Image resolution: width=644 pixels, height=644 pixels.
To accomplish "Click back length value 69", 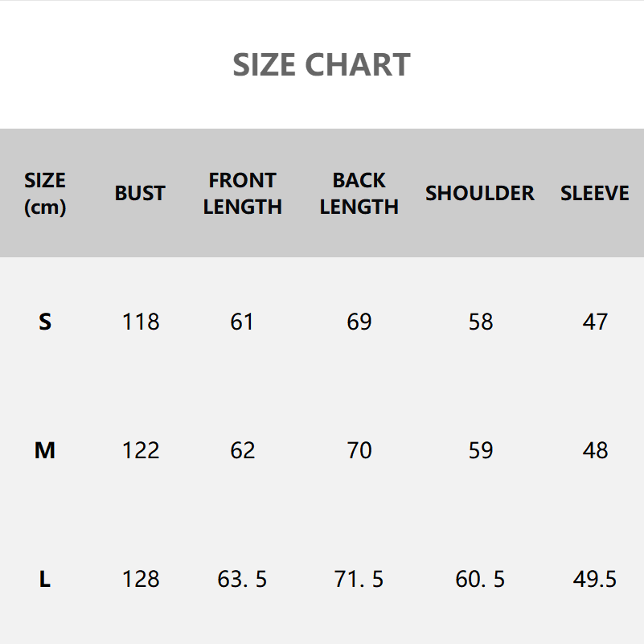I will tap(359, 322).
